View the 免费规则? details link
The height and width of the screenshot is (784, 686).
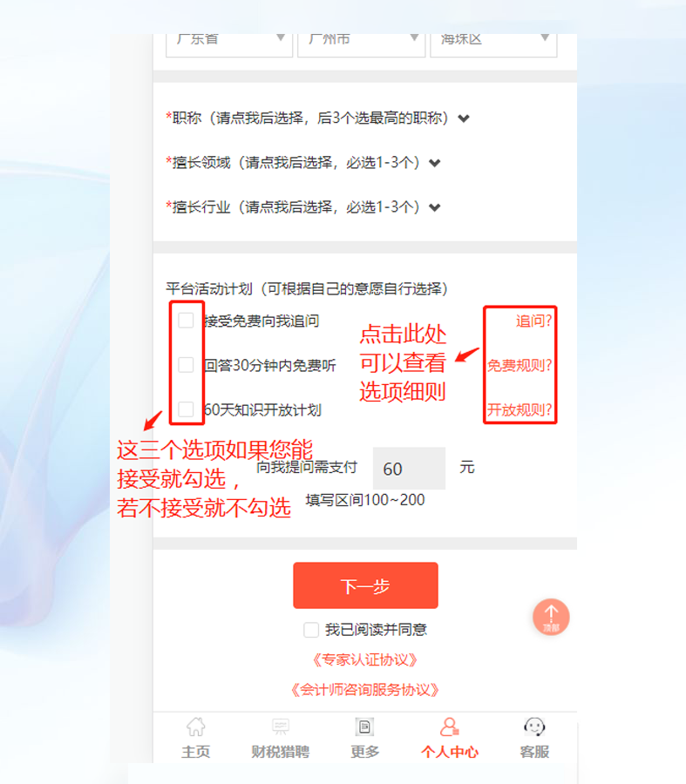[x=520, y=365]
